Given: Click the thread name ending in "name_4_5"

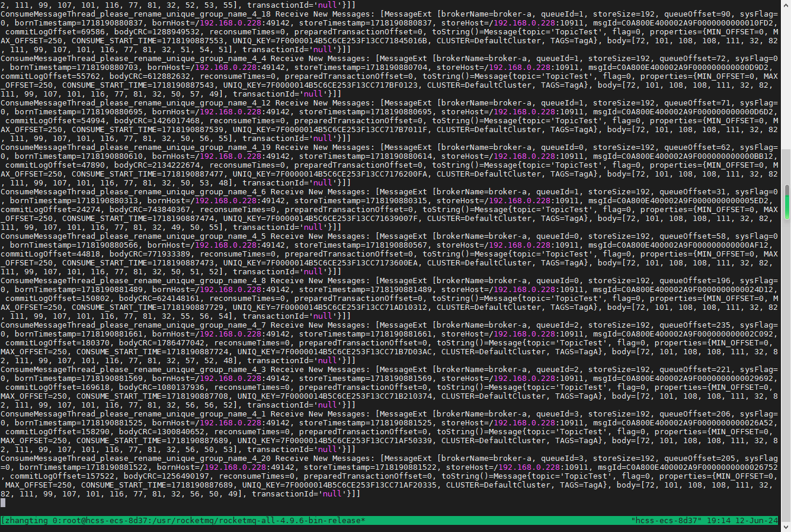Looking at the screenshot, I should point(133,236).
